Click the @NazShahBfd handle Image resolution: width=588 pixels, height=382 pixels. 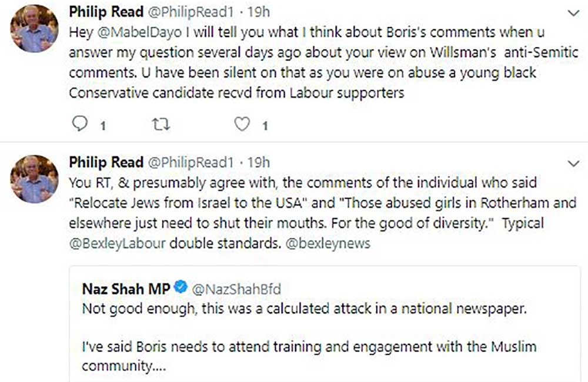[x=236, y=289]
